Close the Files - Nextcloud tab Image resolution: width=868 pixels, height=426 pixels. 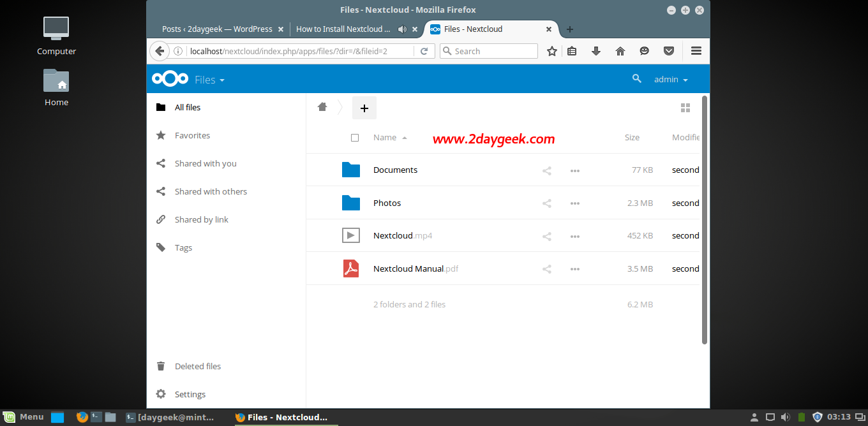[548, 29]
